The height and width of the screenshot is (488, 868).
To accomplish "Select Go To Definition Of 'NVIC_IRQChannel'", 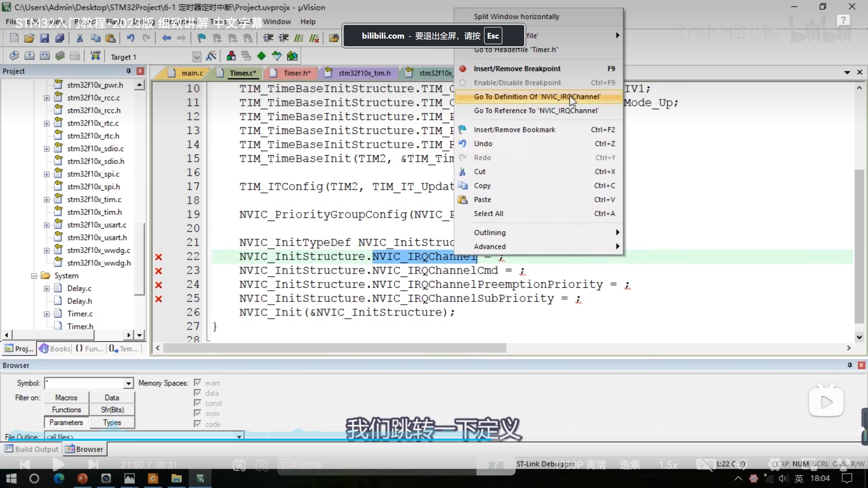I will click(x=537, y=97).
